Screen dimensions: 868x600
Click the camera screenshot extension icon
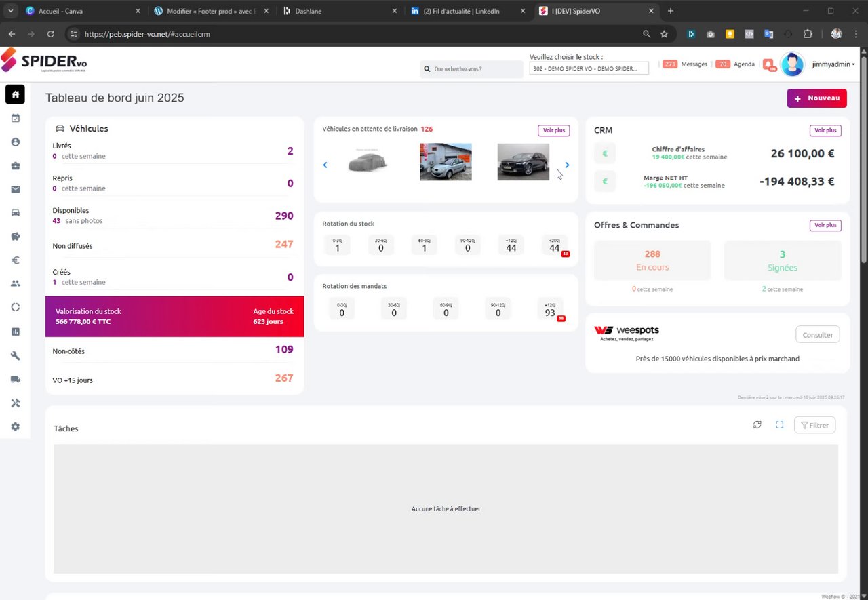click(710, 34)
